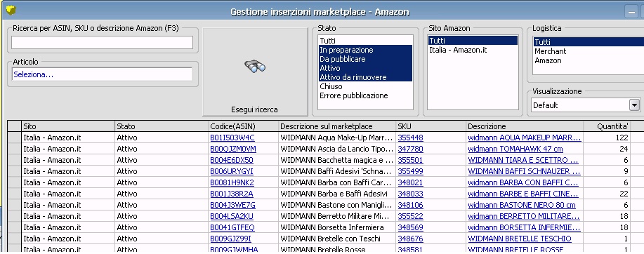644x254 pixels.
Task: Open the Visualizzazione Default dropdown
Action: tap(635, 105)
